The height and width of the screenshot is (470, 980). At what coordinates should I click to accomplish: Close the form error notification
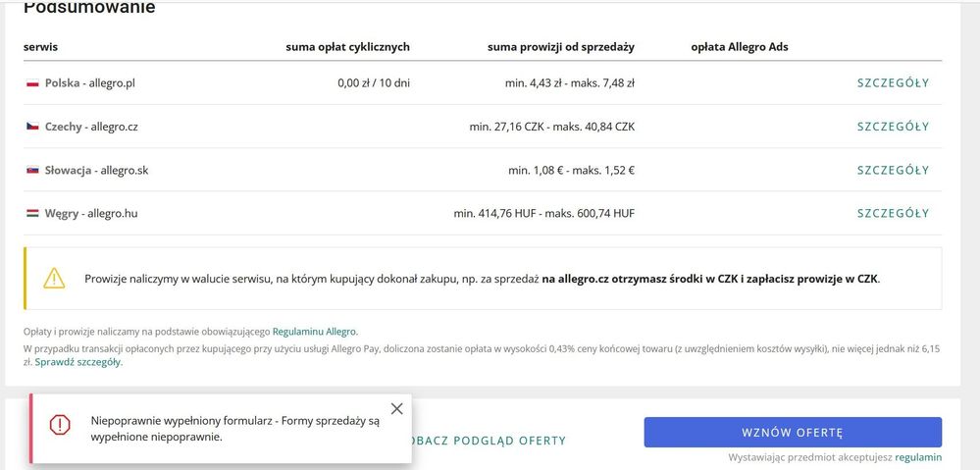[x=397, y=409]
